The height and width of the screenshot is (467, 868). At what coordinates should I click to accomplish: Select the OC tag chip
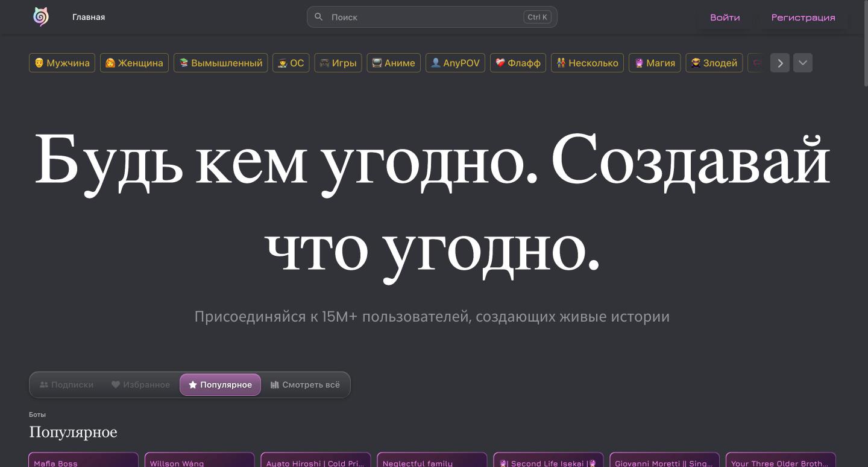point(291,63)
